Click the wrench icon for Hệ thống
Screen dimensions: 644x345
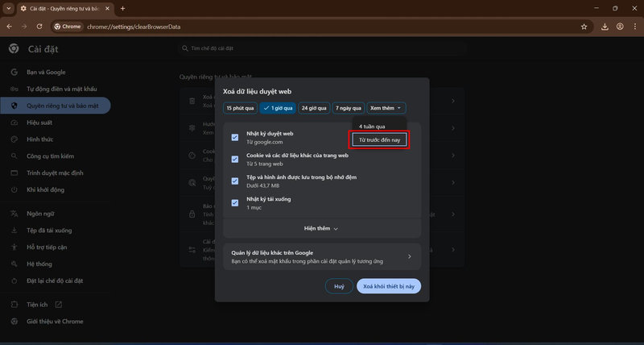pos(14,264)
